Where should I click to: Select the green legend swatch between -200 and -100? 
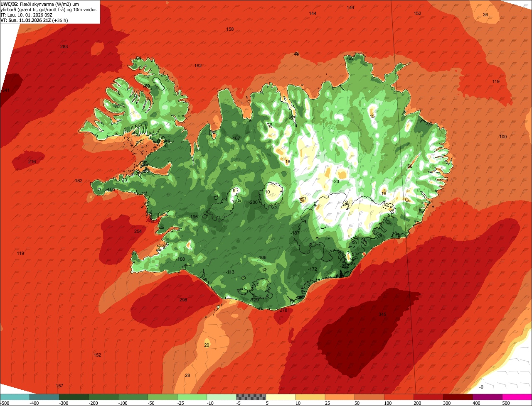[103, 397]
